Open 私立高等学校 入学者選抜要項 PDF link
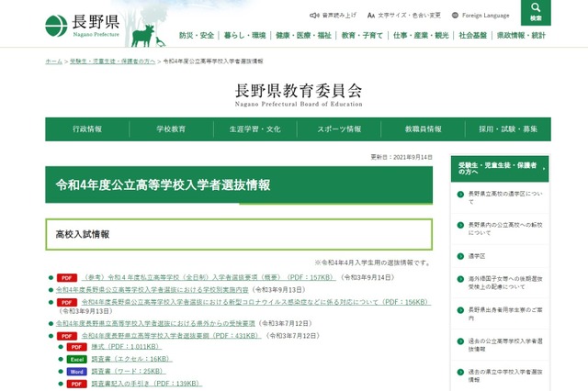The image size is (588, 391). [209, 278]
